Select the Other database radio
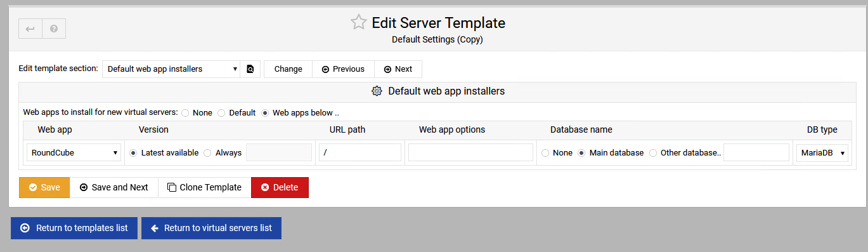 pos(652,153)
